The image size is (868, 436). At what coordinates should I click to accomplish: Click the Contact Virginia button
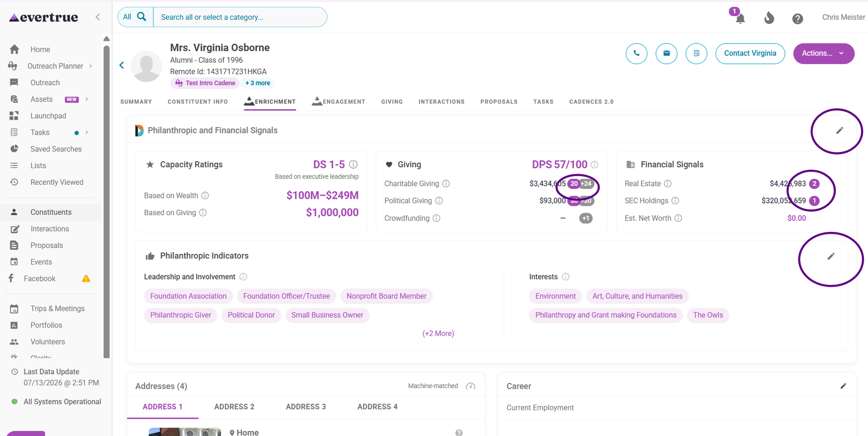pyautogui.click(x=750, y=54)
